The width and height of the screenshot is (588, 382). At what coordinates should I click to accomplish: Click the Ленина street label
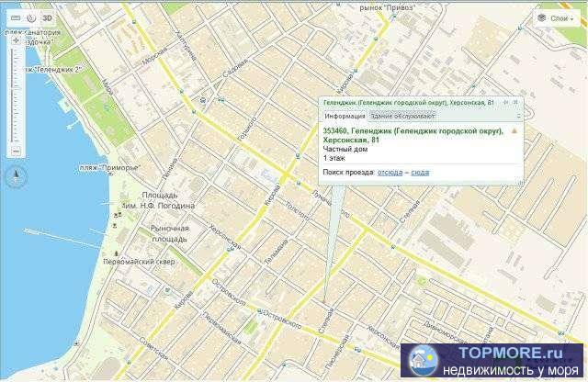pos(170,168)
